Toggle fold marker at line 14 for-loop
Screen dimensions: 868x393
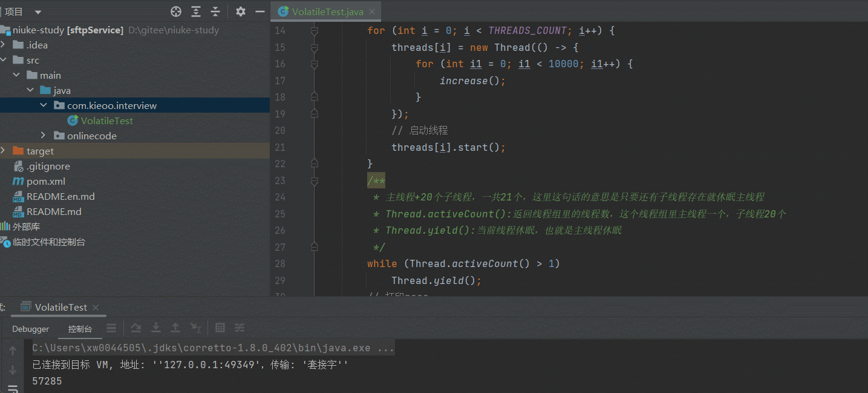pos(314,30)
